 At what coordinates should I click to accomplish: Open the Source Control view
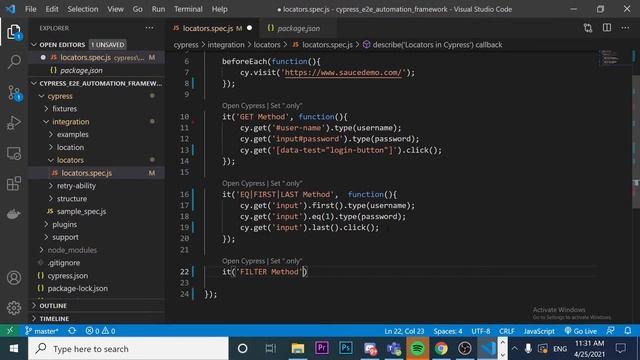(14, 93)
